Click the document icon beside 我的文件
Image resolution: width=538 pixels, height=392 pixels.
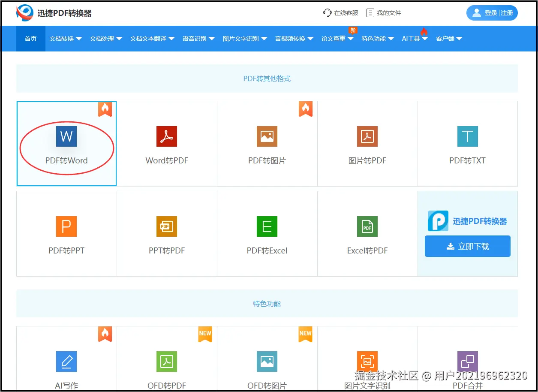(x=370, y=13)
